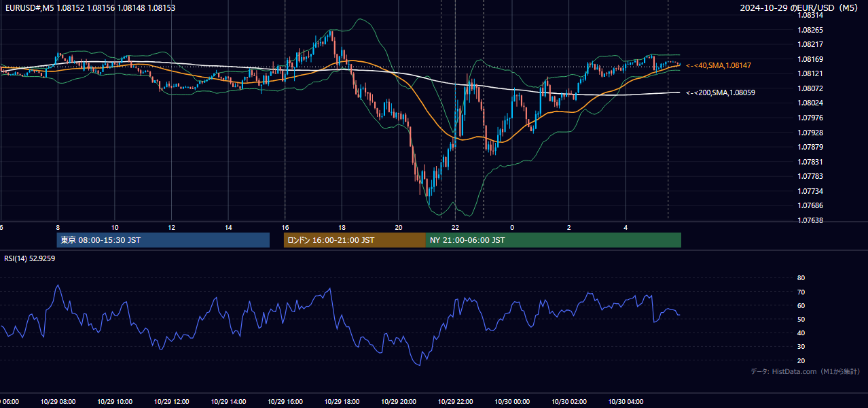Click price axis value 1.08217
This screenshot has height=408, width=868.
[810, 44]
